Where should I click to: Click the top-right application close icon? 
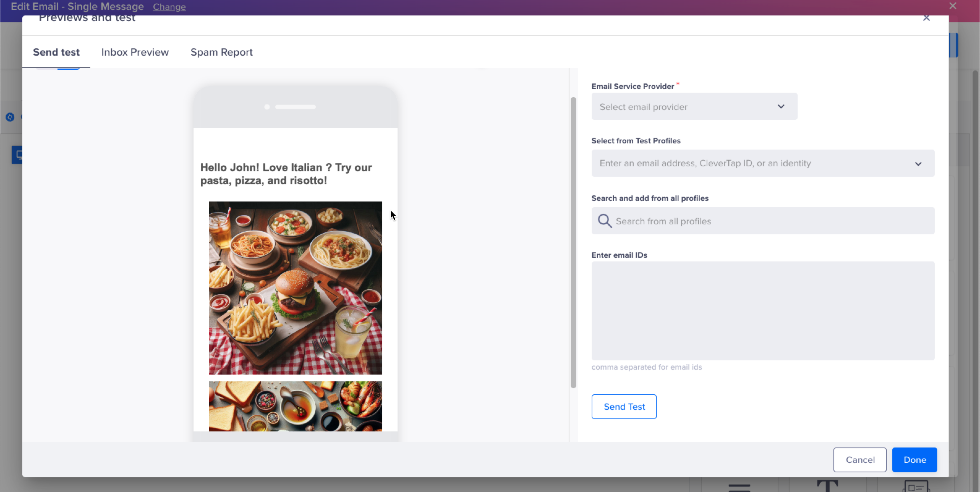pyautogui.click(x=953, y=6)
